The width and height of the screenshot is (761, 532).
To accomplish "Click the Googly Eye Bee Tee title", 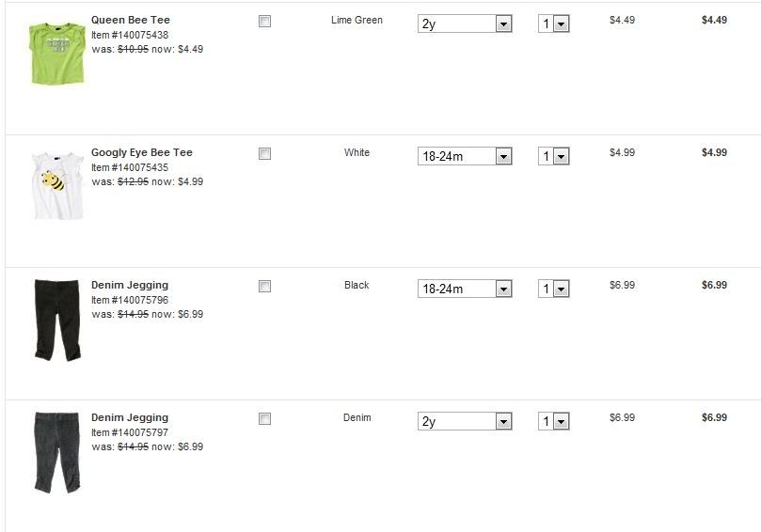I will [141, 152].
